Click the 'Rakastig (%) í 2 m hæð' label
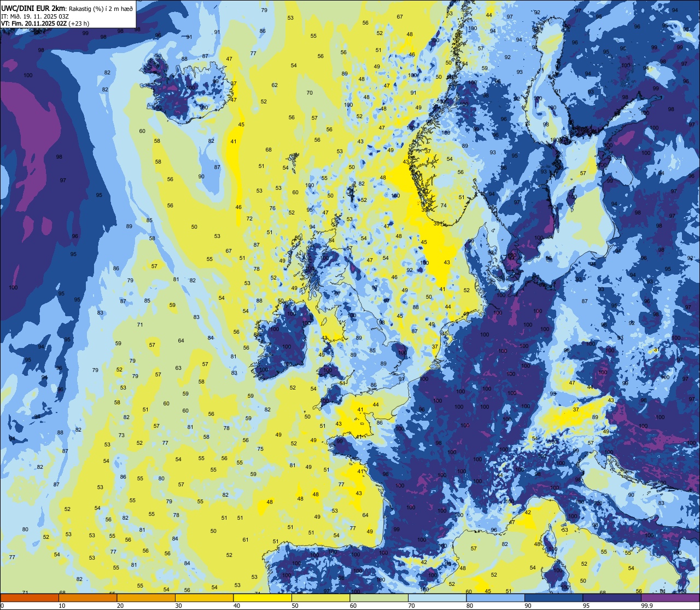The image size is (700, 610). [x=100, y=9]
